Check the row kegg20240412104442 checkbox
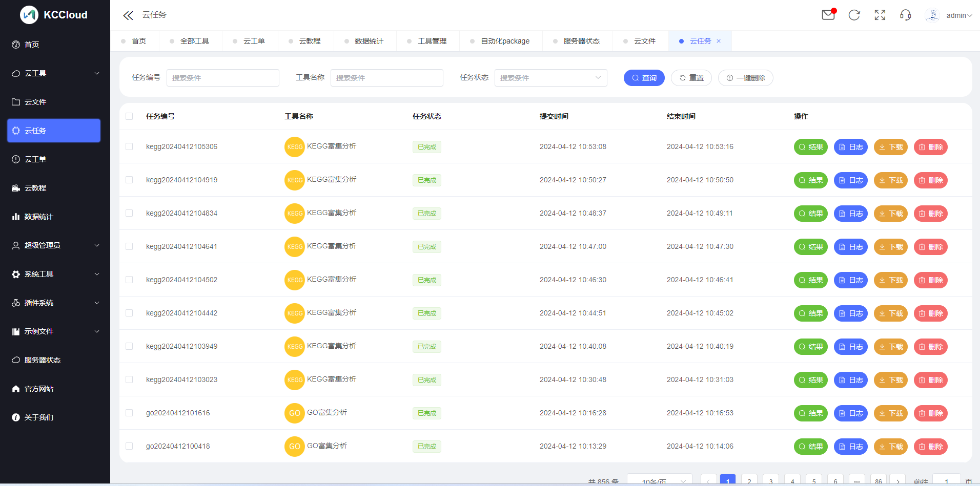This screenshot has height=486, width=980. click(x=129, y=313)
